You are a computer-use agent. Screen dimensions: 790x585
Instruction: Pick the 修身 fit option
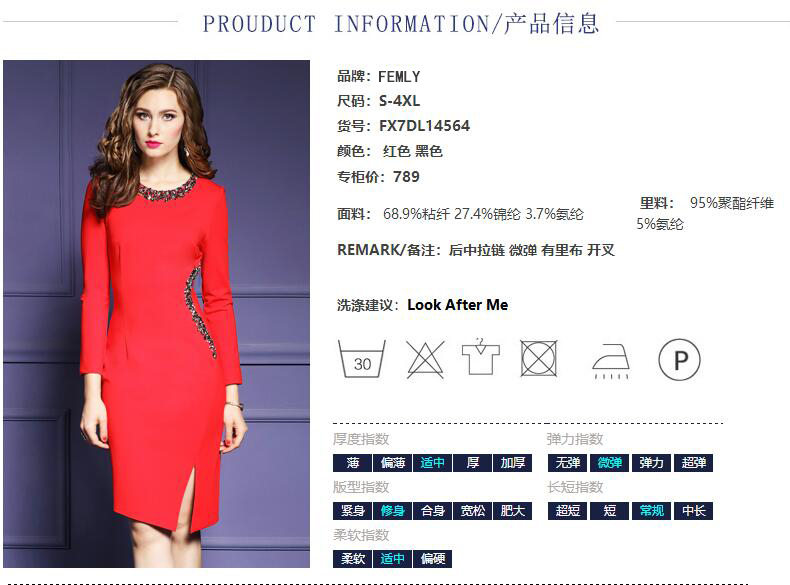click(392, 511)
